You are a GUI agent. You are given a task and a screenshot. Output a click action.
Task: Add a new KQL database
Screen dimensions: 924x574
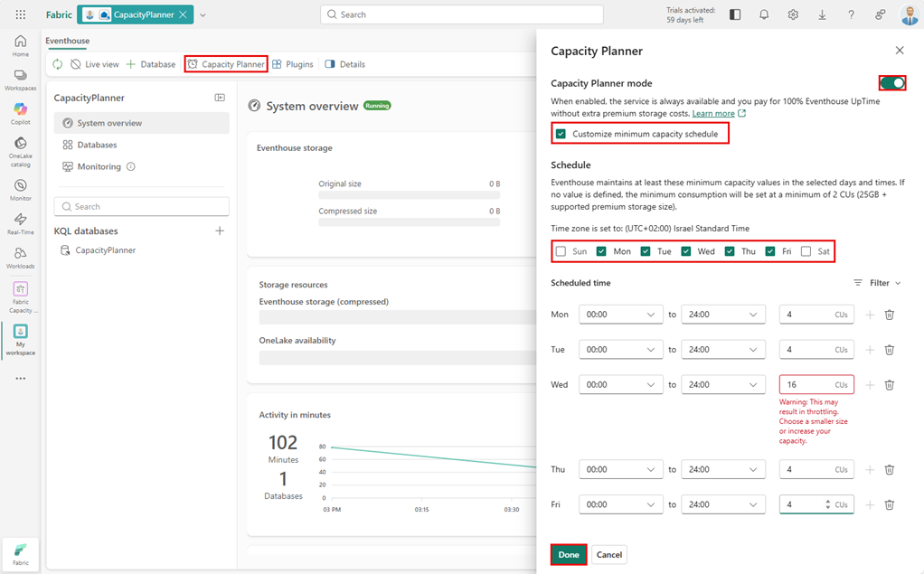click(219, 231)
